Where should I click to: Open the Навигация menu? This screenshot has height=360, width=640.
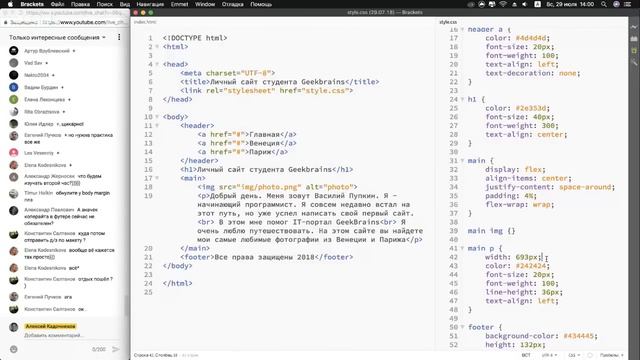[x=150, y=4]
